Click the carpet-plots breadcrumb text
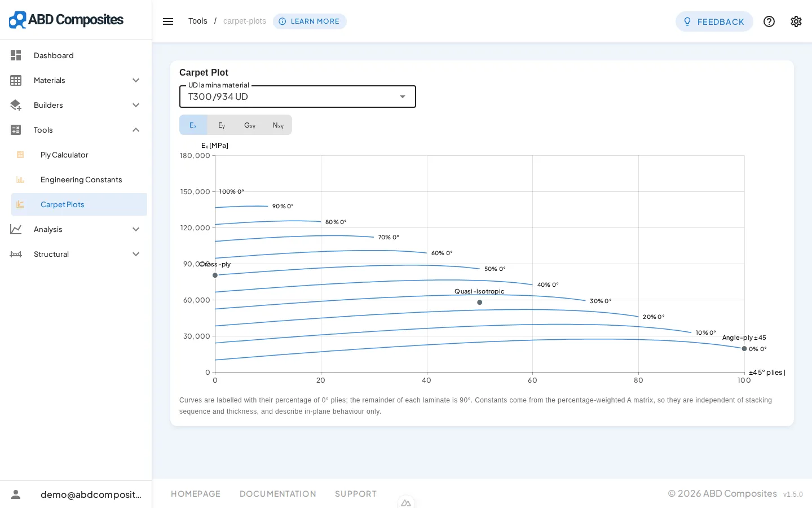Screen dimensions: 812x508 [x=245, y=21]
